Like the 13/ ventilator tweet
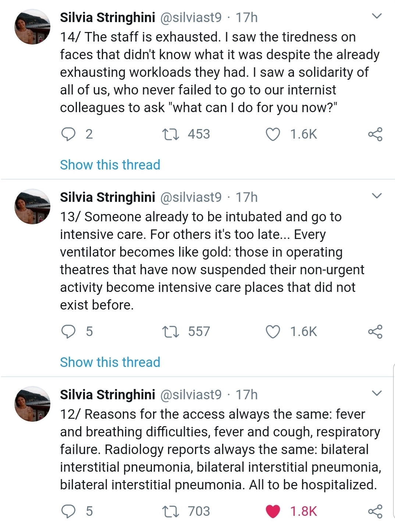 pos(273,332)
